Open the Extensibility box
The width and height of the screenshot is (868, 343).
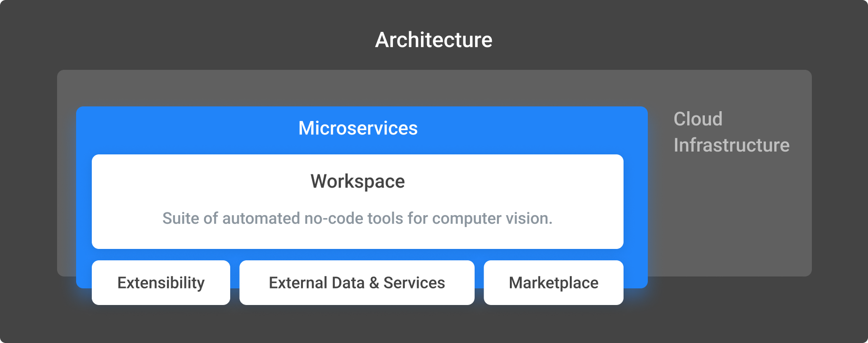click(161, 283)
